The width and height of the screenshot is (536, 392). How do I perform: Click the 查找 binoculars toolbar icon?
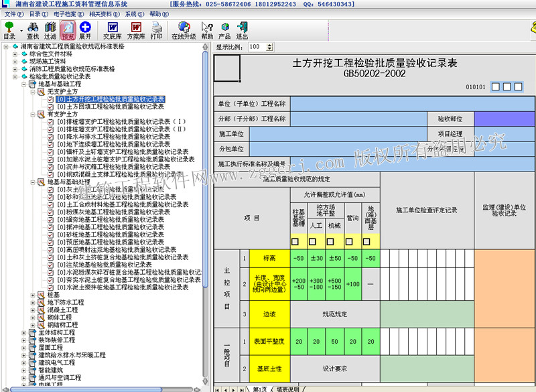[32, 30]
